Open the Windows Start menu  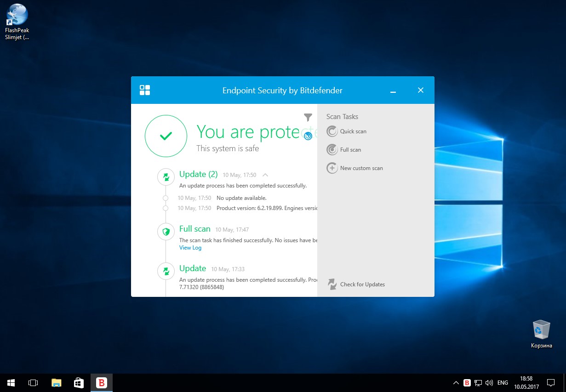pyautogui.click(x=11, y=383)
